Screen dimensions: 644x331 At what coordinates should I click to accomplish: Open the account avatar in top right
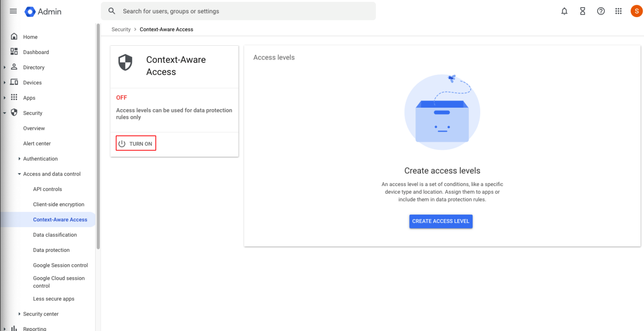coord(636,11)
